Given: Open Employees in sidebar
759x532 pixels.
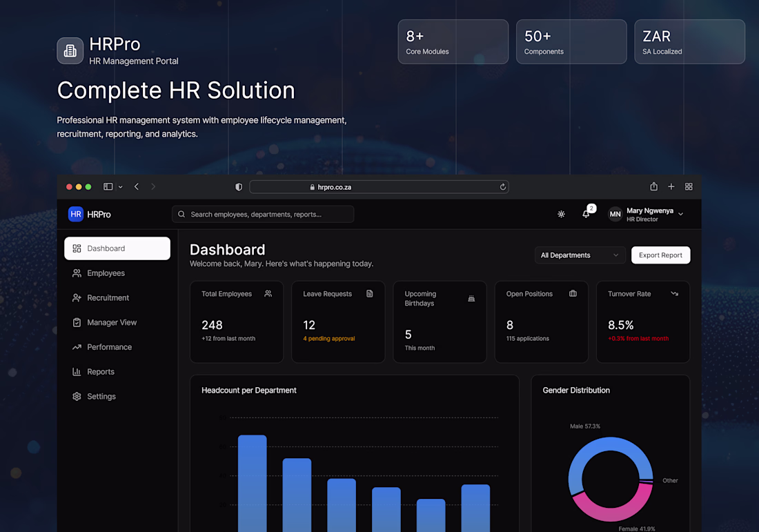Looking at the screenshot, I should pos(117,273).
